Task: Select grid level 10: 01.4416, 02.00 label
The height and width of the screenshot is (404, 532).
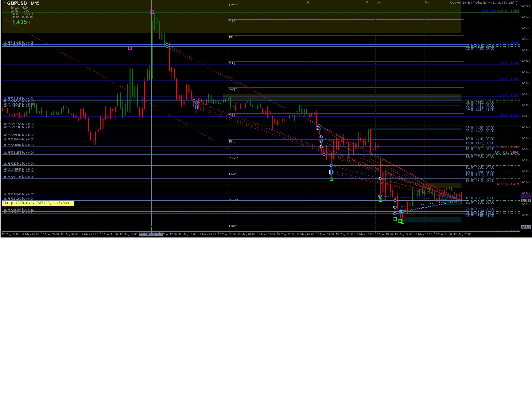Action: (x=480, y=139)
